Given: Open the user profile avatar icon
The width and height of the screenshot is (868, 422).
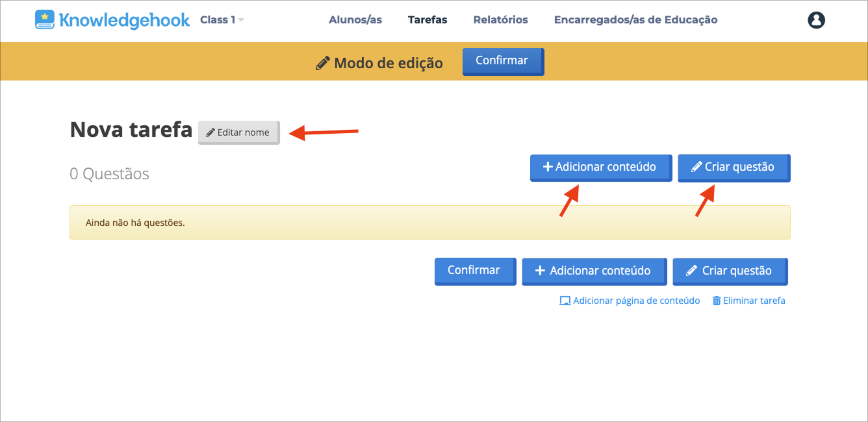Looking at the screenshot, I should (x=816, y=20).
